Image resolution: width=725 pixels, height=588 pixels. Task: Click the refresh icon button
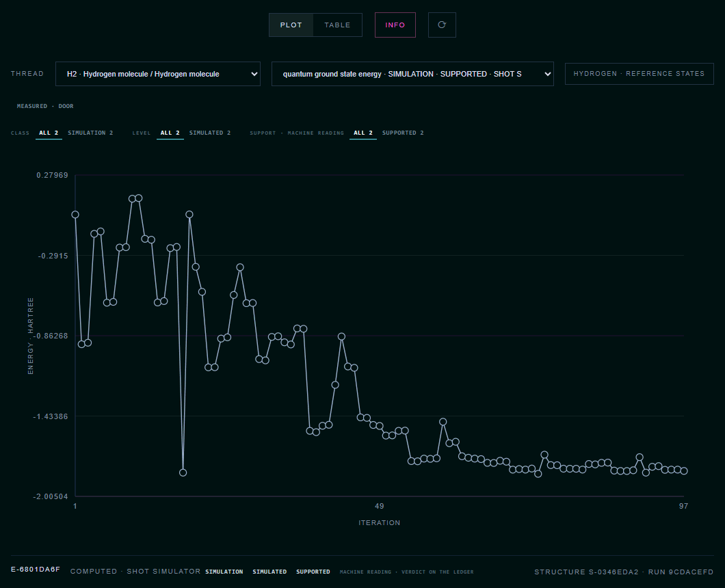442,25
